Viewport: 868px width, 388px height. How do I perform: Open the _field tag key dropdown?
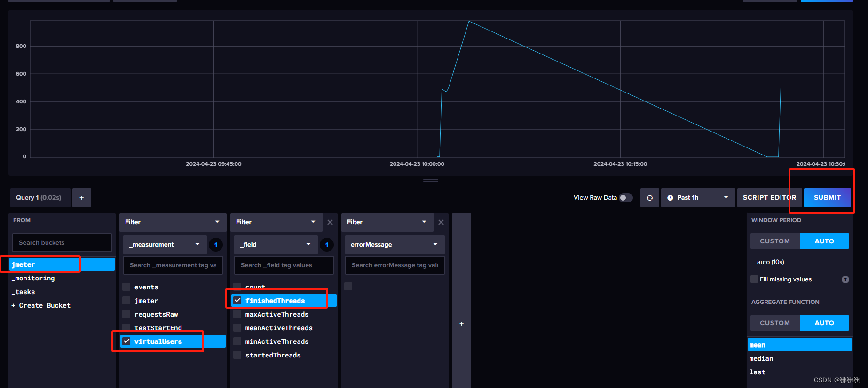[276, 245]
